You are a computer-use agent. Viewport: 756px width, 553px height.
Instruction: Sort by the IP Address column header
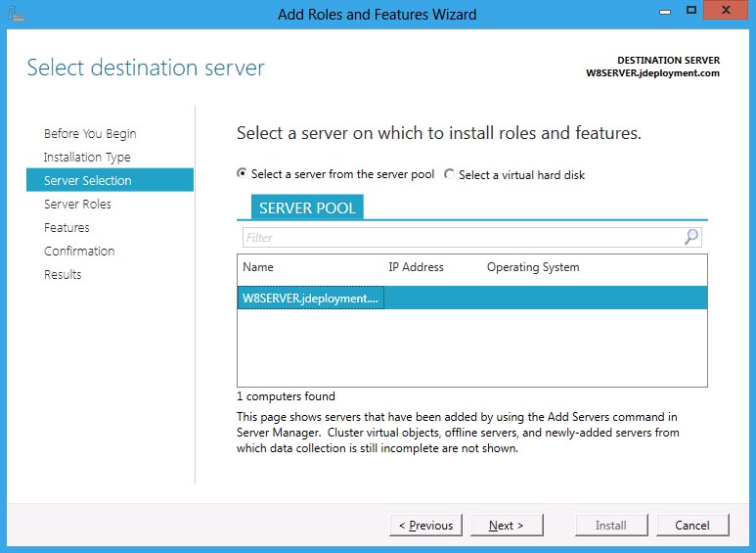(x=416, y=267)
